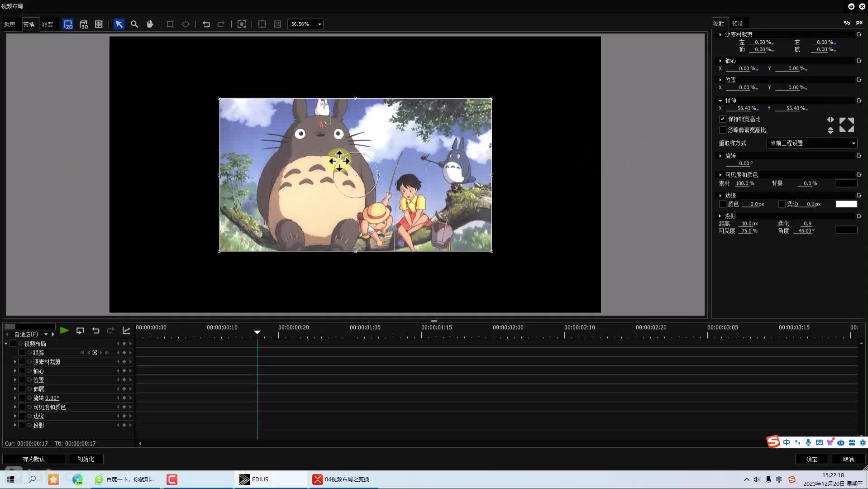
Task: Collapse 视频布局 tree in timeline
Action: pyautogui.click(x=6, y=344)
